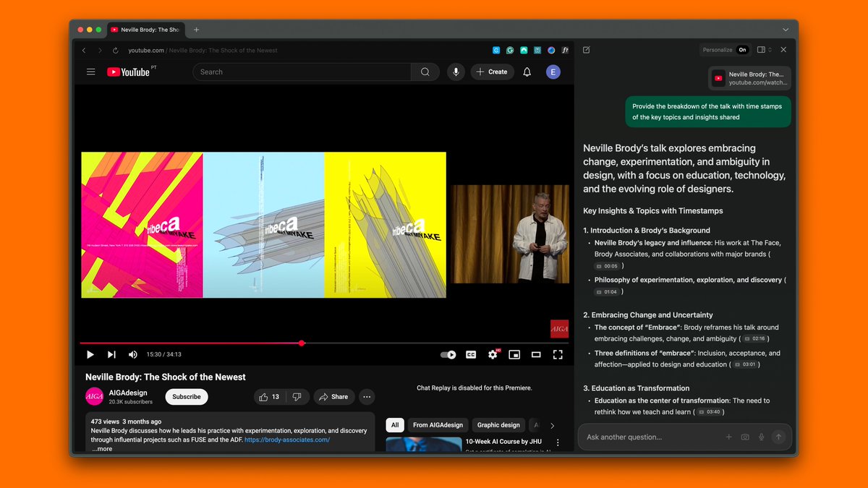Image resolution: width=868 pixels, height=488 pixels.
Task: Close the assistant side panel
Action: pos(783,50)
